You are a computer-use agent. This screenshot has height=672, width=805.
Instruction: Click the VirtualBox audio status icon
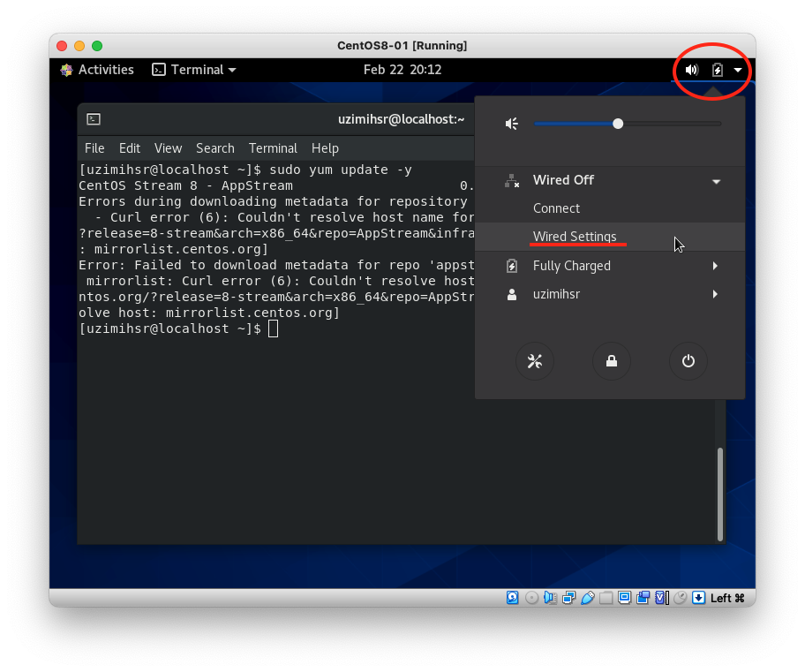tap(551, 598)
